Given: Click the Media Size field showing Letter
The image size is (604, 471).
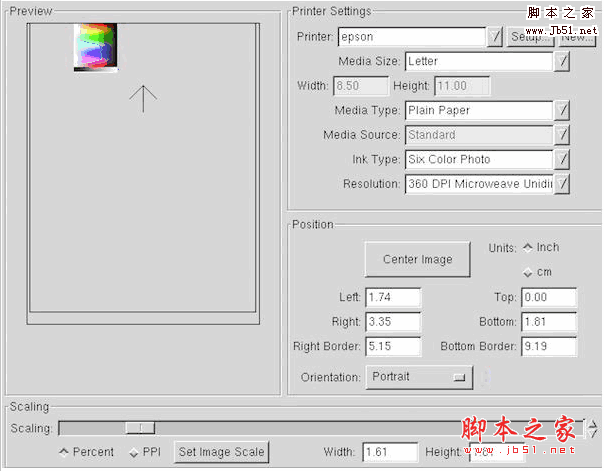Looking at the screenshot, I should pyautogui.click(x=479, y=61).
